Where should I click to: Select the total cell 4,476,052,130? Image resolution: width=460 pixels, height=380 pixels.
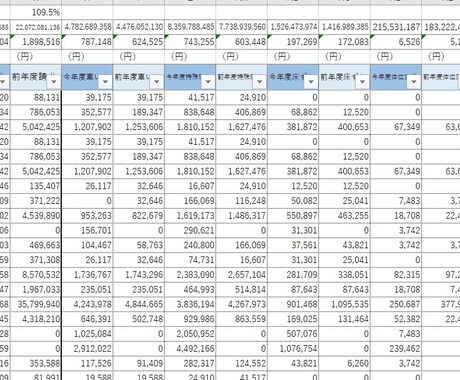pos(139,27)
